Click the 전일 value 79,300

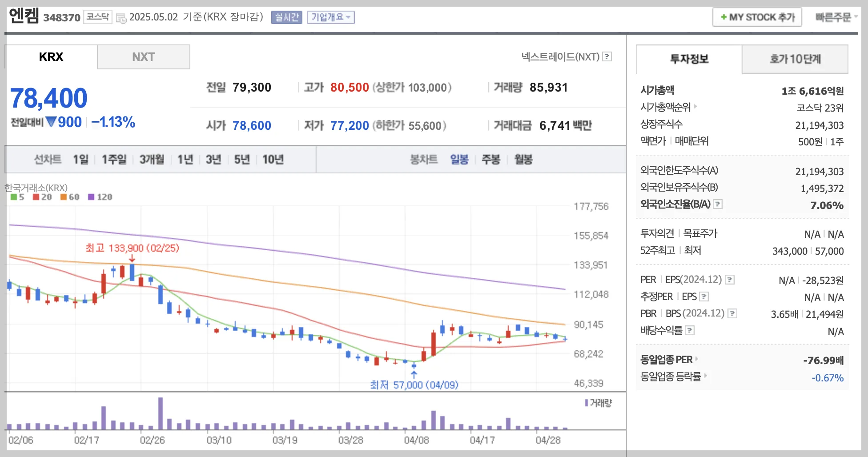point(252,88)
